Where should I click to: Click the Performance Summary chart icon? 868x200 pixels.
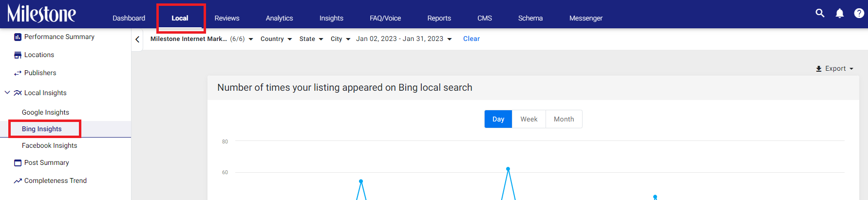pos(18,37)
